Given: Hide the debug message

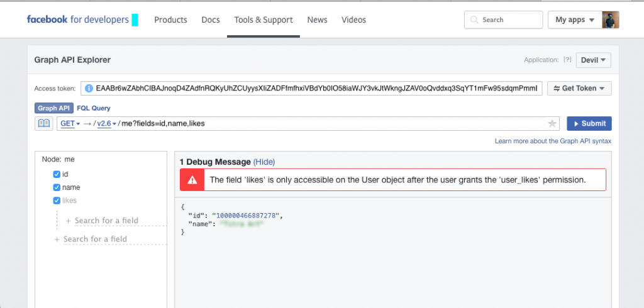Looking at the screenshot, I should (x=264, y=162).
